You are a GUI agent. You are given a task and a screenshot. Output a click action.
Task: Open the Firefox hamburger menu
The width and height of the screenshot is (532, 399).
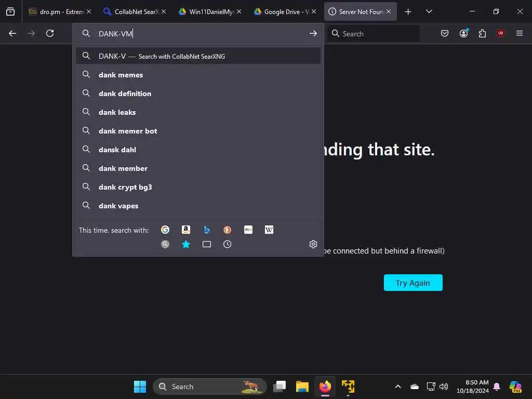tap(520, 33)
